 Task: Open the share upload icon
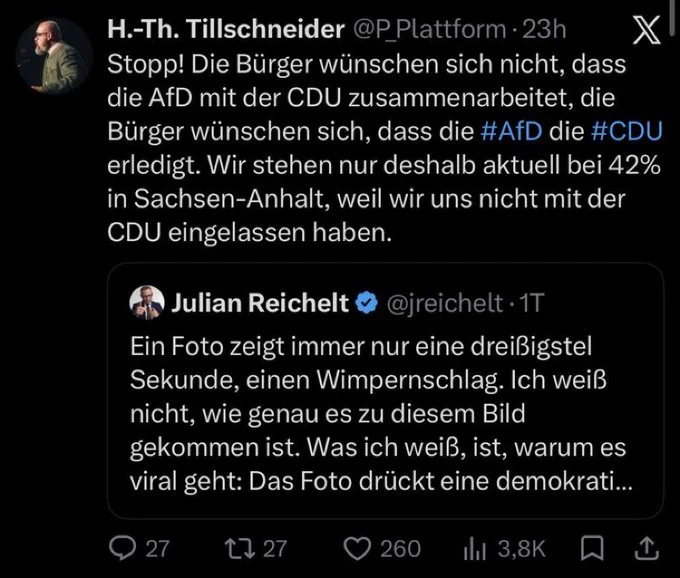point(647,548)
